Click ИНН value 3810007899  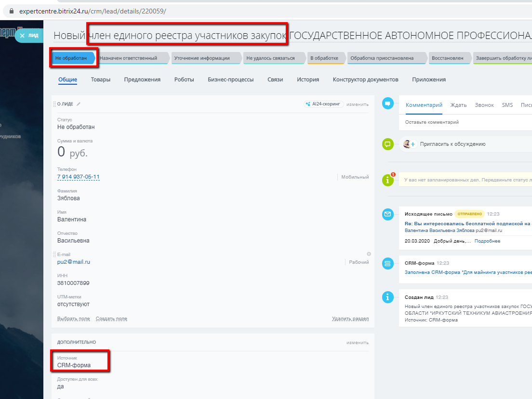coord(73,283)
